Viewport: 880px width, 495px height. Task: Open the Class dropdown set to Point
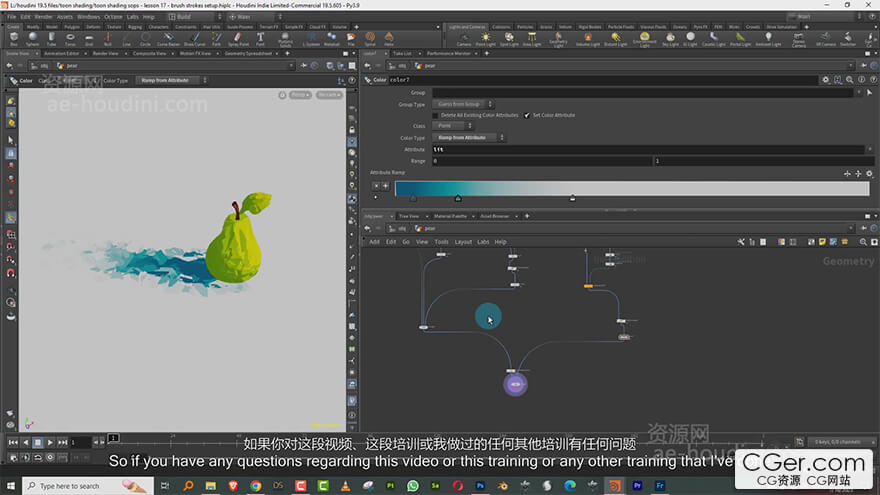(449, 126)
